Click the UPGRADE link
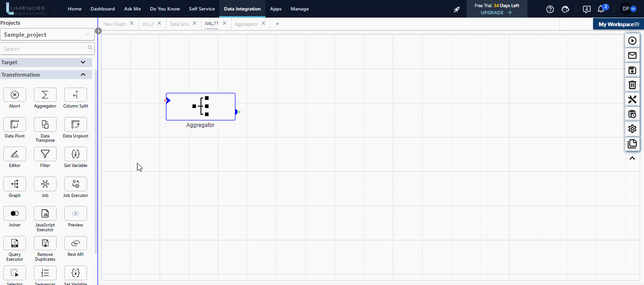The width and height of the screenshot is (644, 285). pos(496,13)
